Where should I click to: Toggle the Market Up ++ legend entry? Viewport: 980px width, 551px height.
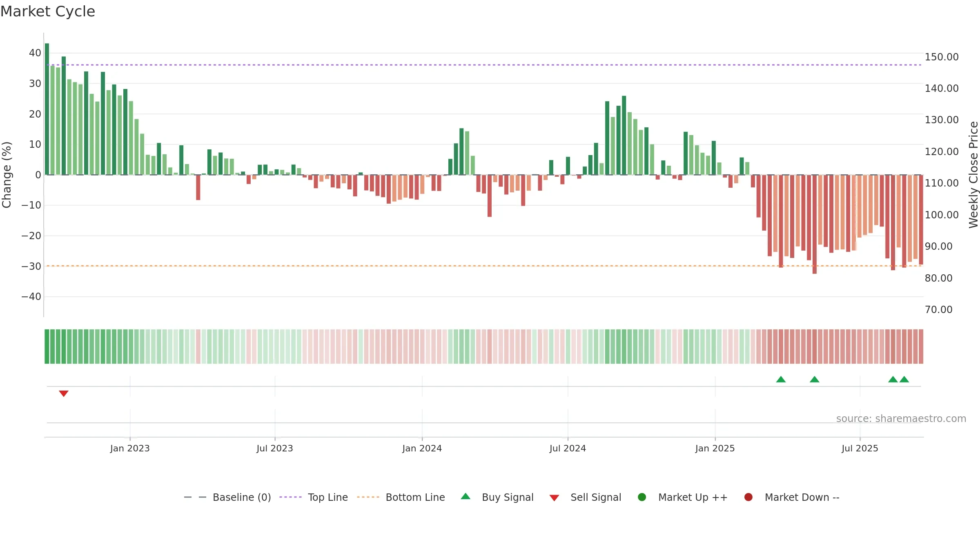tap(682, 497)
